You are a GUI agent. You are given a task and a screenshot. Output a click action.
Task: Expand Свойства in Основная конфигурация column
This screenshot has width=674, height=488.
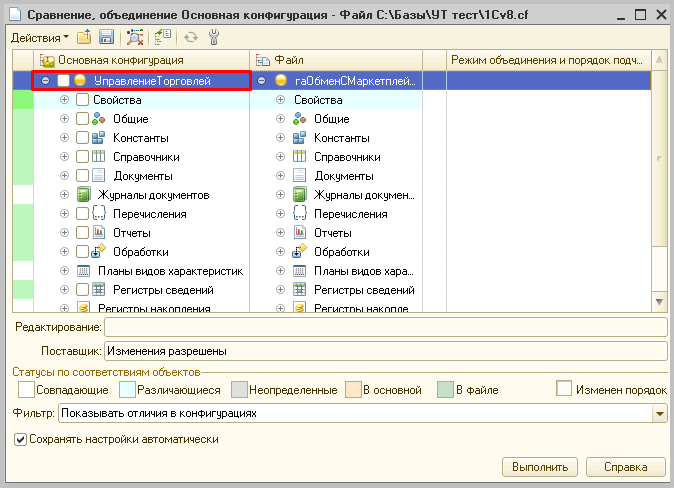click(x=64, y=100)
